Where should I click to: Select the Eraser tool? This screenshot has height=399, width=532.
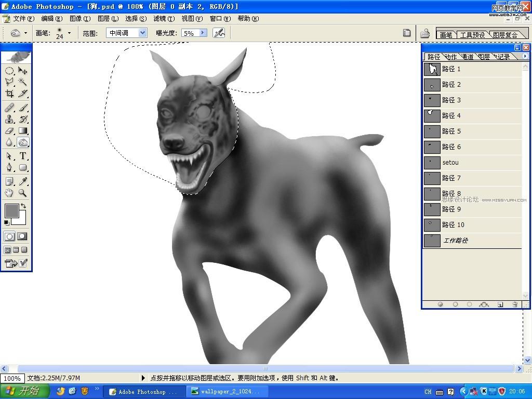tap(9, 130)
